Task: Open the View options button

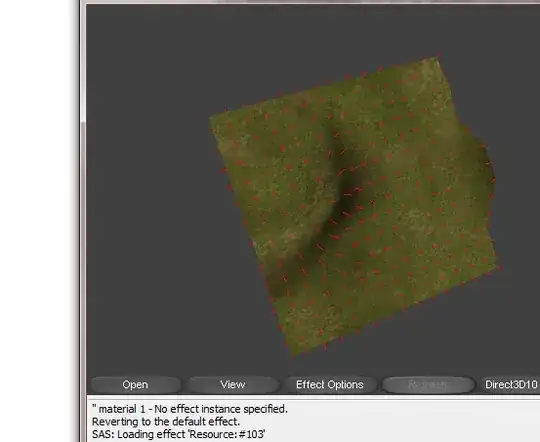Action: (232, 384)
